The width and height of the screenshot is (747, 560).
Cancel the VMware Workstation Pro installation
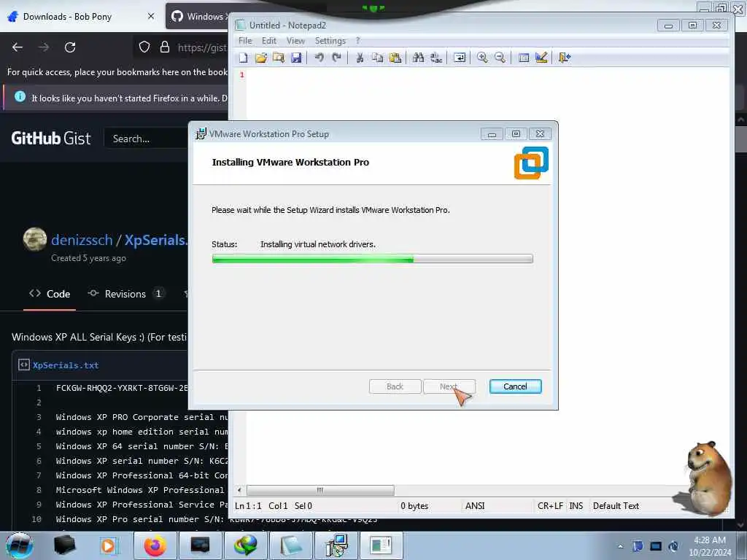pos(515,386)
